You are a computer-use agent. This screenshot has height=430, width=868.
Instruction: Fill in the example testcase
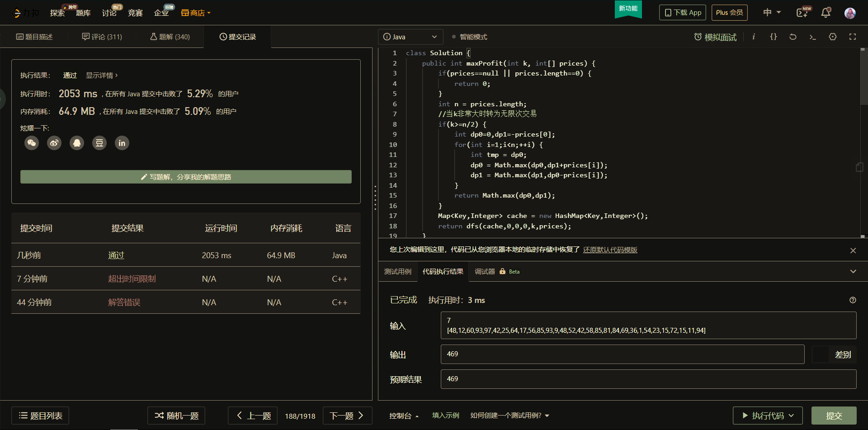click(445, 416)
